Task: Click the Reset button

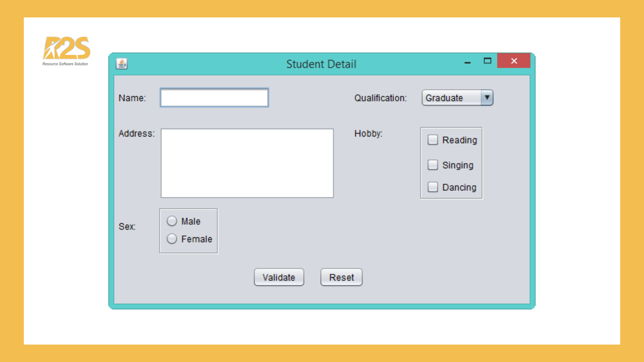Action: (x=341, y=277)
